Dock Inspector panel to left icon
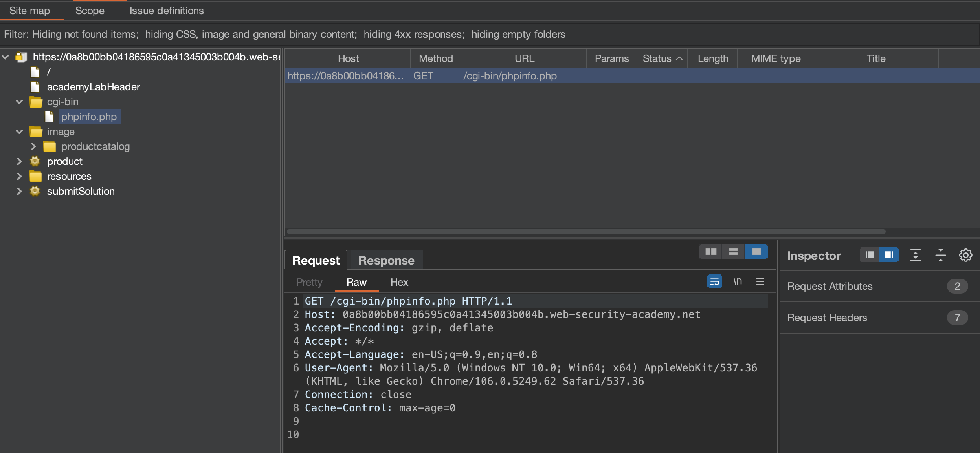Screen dimensions: 980x453 870,255
